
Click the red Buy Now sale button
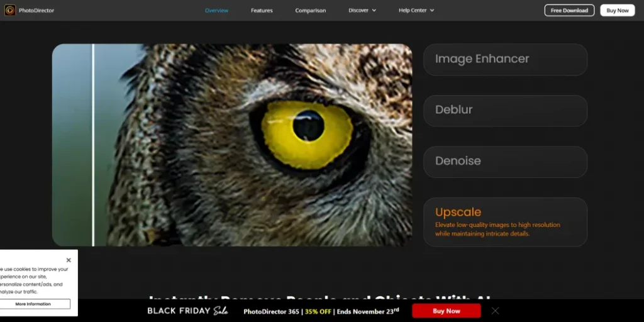click(x=447, y=311)
